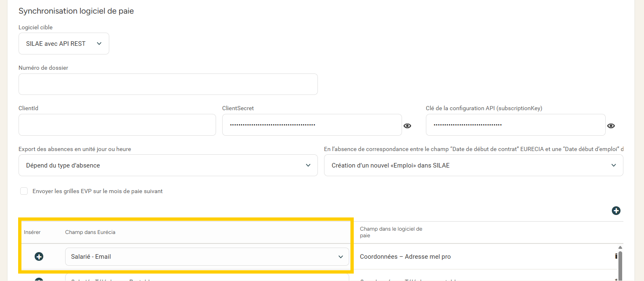The image size is (644, 281).
Task: Click the Synchronisation logiciel de paie heading
Action: coord(76,11)
